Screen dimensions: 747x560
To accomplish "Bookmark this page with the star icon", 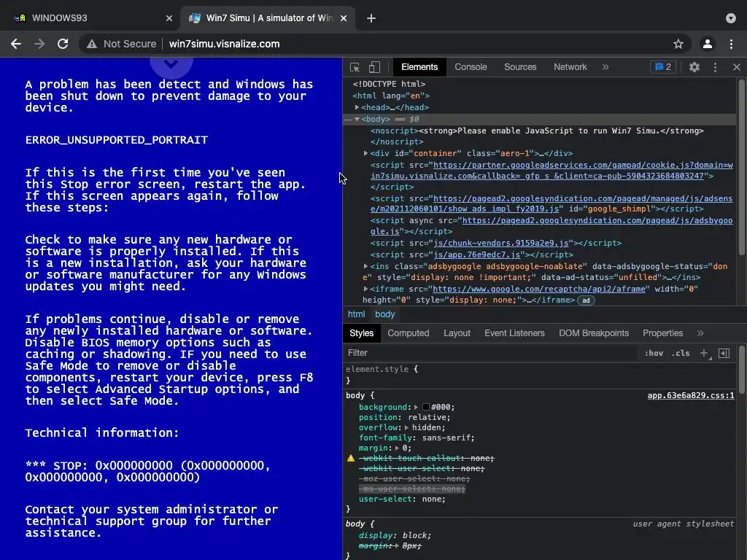I will coord(678,44).
